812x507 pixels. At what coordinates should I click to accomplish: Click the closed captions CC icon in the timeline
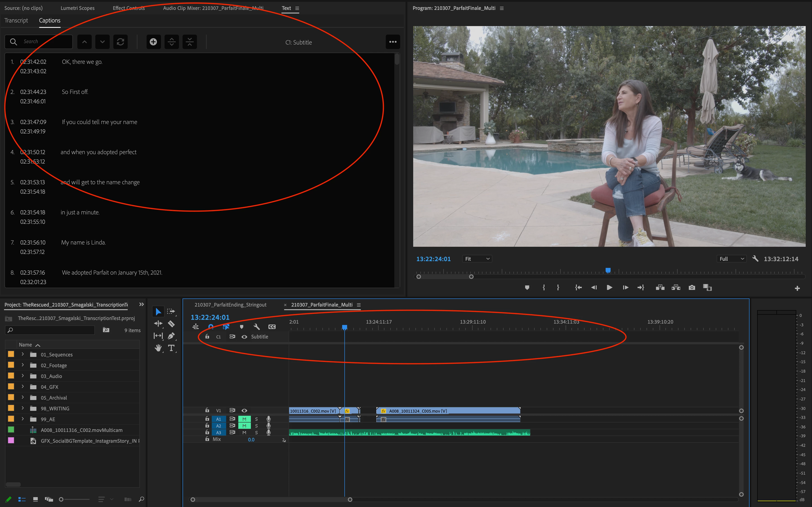tap(272, 327)
